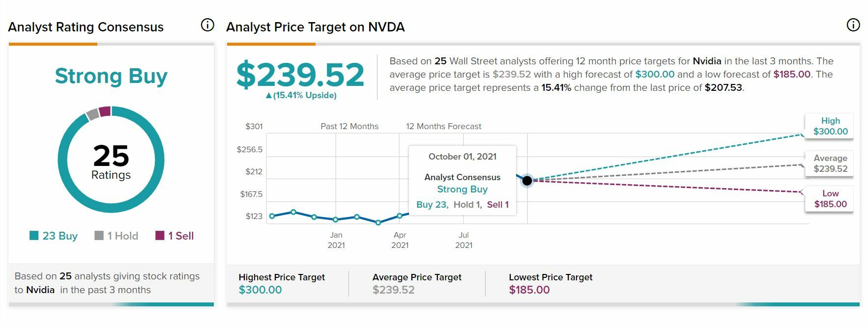Image resolution: width=868 pixels, height=326 pixels.
Task: Click the Highest Price Target value
Action: (x=260, y=290)
